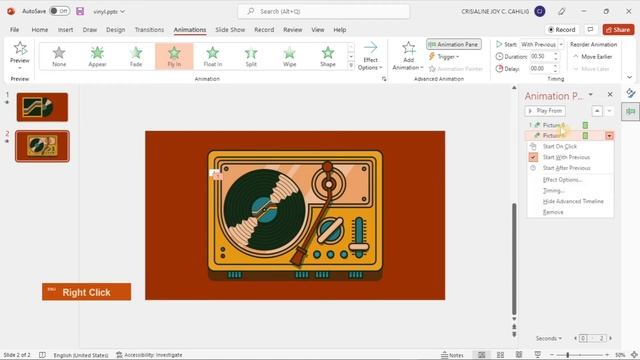The height and width of the screenshot is (360, 640).
Task: Click the Search box
Action: pos(324,11)
